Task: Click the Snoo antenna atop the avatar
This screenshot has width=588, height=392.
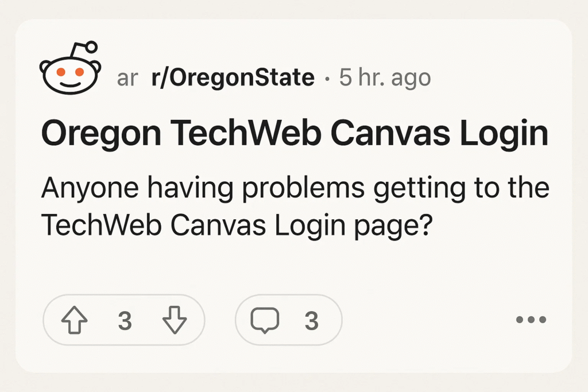Action: coord(84,49)
